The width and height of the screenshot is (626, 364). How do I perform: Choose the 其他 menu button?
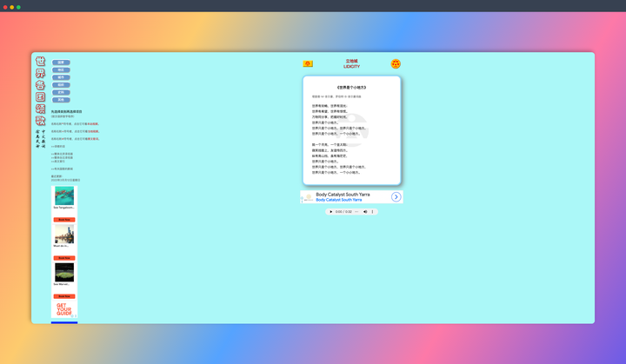[61, 100]
